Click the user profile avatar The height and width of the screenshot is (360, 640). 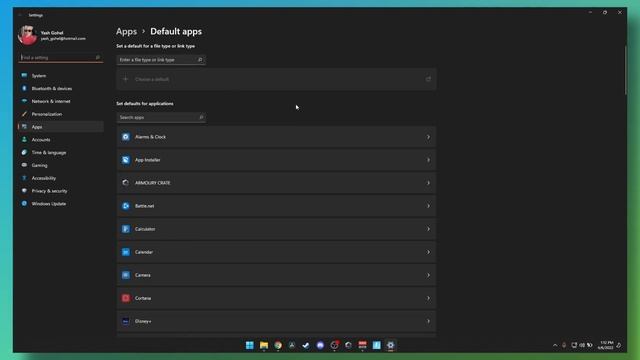27,35
